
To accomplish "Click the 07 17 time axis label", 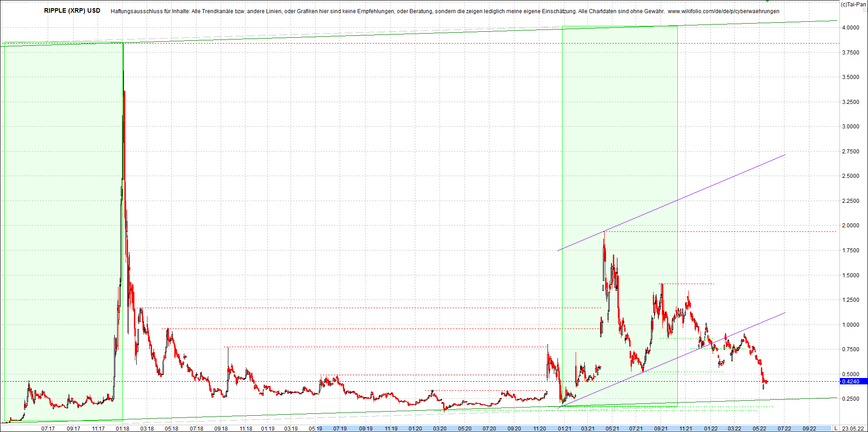I will (48, 428).
